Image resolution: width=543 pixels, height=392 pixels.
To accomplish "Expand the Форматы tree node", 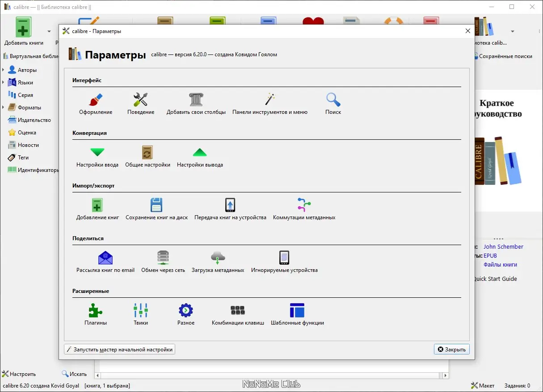I will [4, 108].
